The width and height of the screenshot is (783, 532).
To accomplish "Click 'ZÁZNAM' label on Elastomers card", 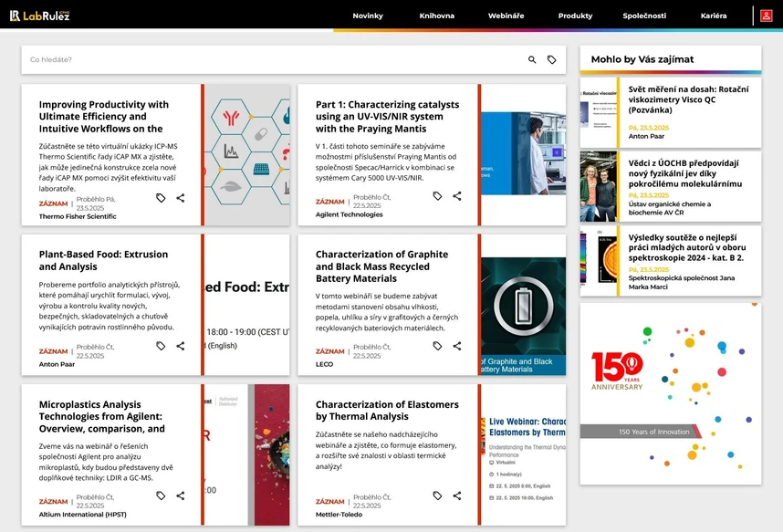I will [x=330, y=501].
